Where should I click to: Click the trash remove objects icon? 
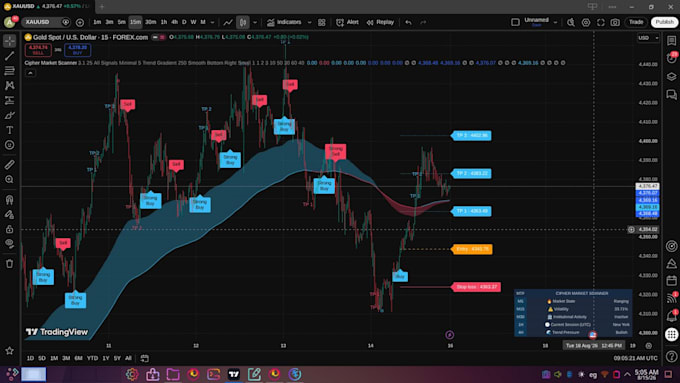tap(9, 264)
